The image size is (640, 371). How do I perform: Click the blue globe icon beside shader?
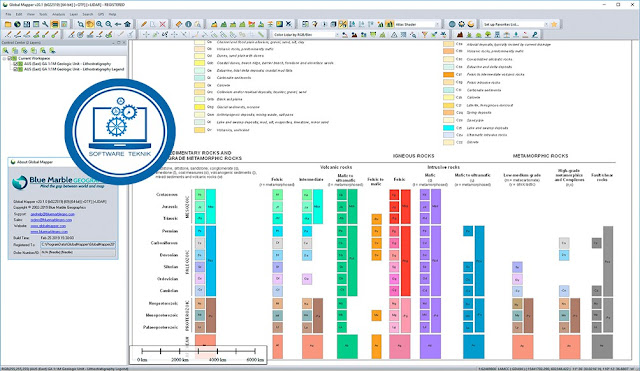(452, 24)
